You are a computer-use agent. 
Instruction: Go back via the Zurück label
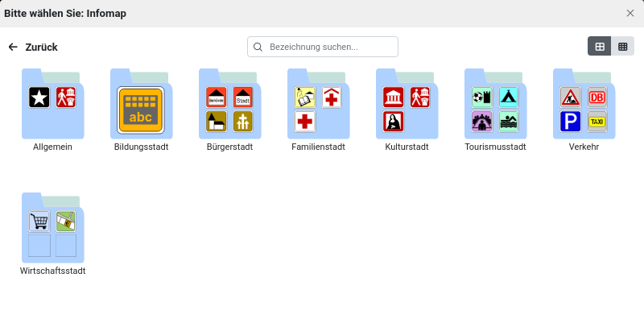pyautogui.click(x=42, y=48)
